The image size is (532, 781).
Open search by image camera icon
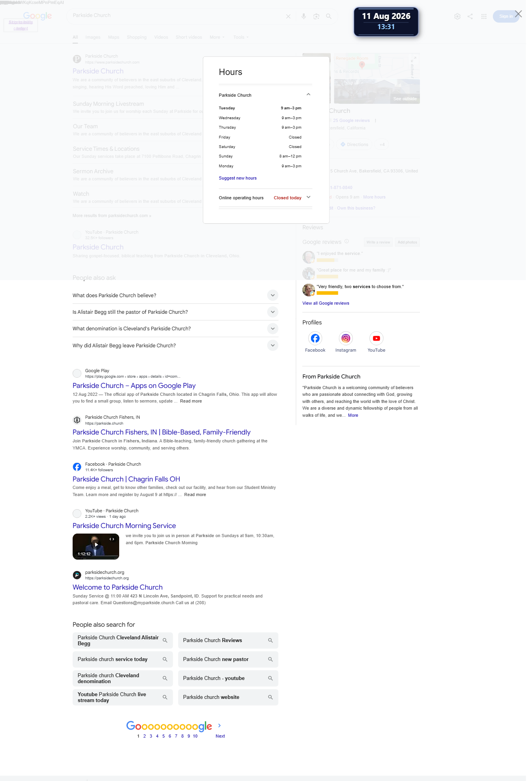pyautogui.click(x=316, y=17)
